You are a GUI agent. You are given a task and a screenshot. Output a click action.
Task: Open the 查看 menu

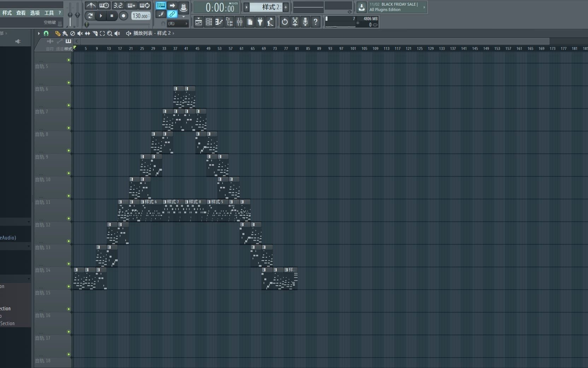pos(21,13)
